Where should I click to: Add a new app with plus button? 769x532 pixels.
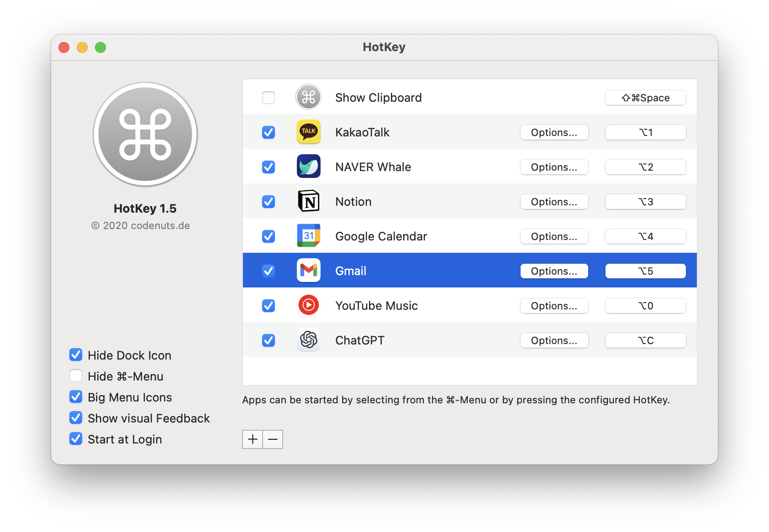tap(253, 439)
